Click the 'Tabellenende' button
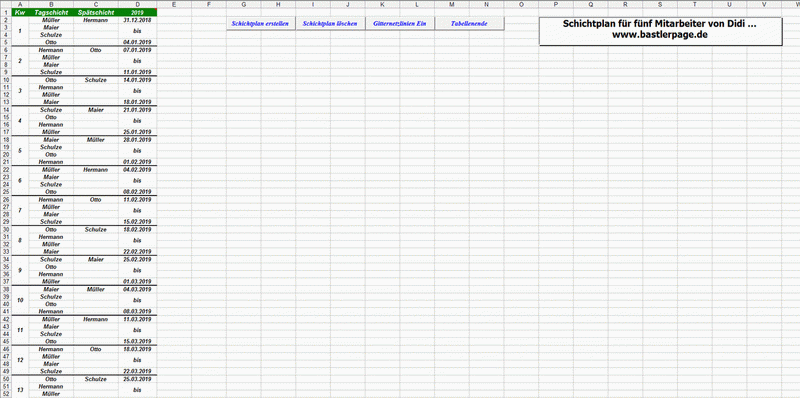Screen dimensions: 800x398 (x=469, y=23)
